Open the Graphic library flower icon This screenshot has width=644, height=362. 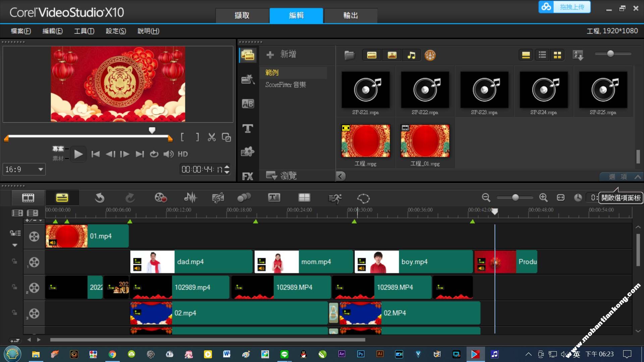coord(248,152)
